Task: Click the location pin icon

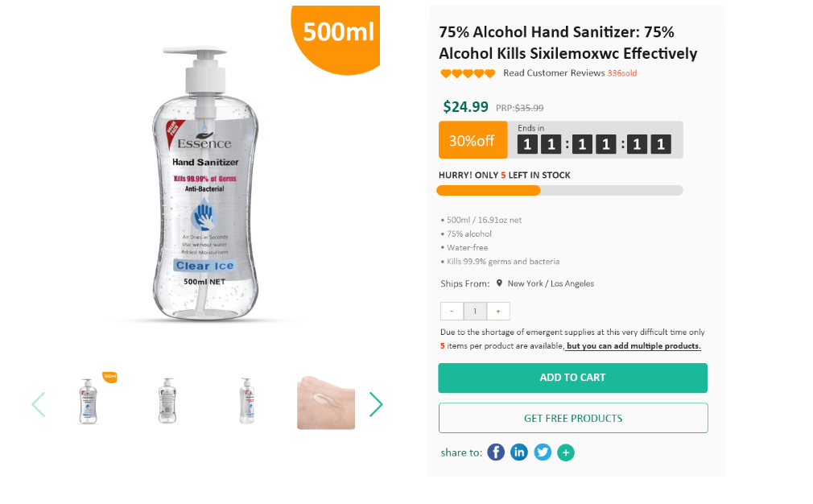Action: point(499,283)
